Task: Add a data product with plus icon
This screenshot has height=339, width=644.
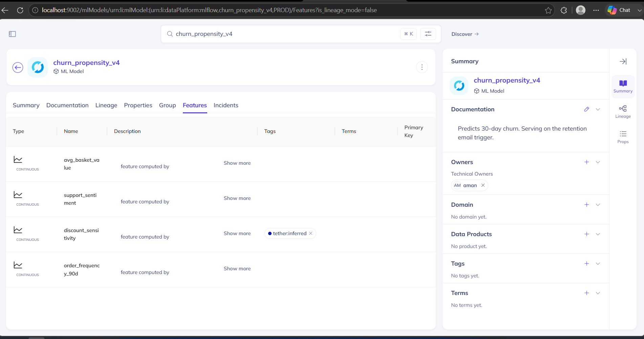Action: point(587,234)
